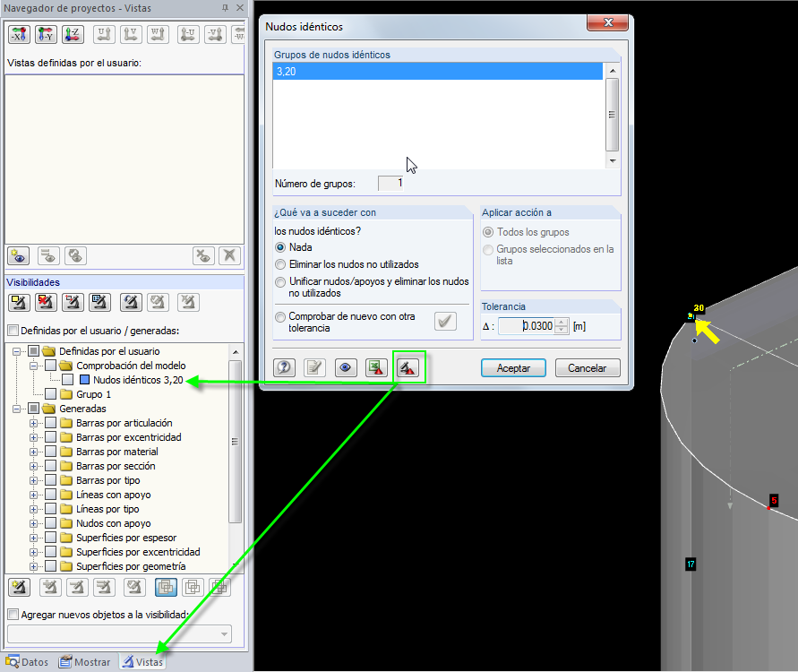Toggle Definidas por el usuario / generadas checkbox
The height and width of the screenshot is (672, 798).
click(x=13, y=331)
